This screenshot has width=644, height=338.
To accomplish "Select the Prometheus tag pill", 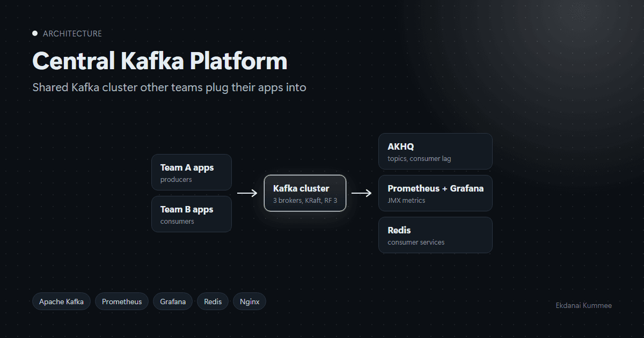I will click(122, 302).
